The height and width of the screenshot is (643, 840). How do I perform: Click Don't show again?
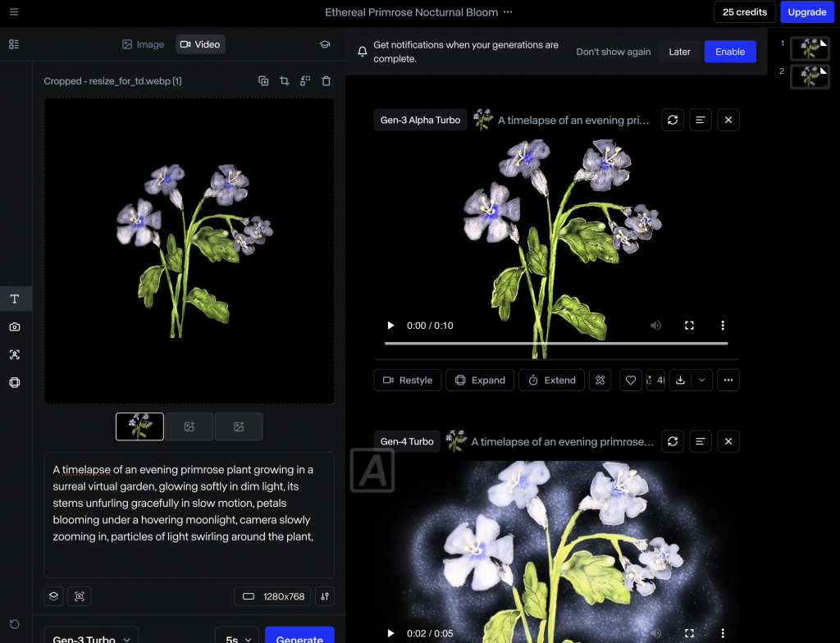[614, 52]
